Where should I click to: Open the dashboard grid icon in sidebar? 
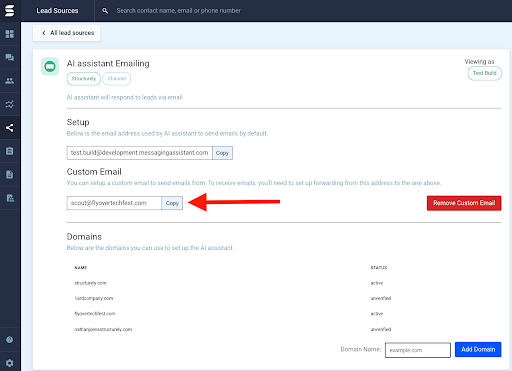click(x=10, y=34)
